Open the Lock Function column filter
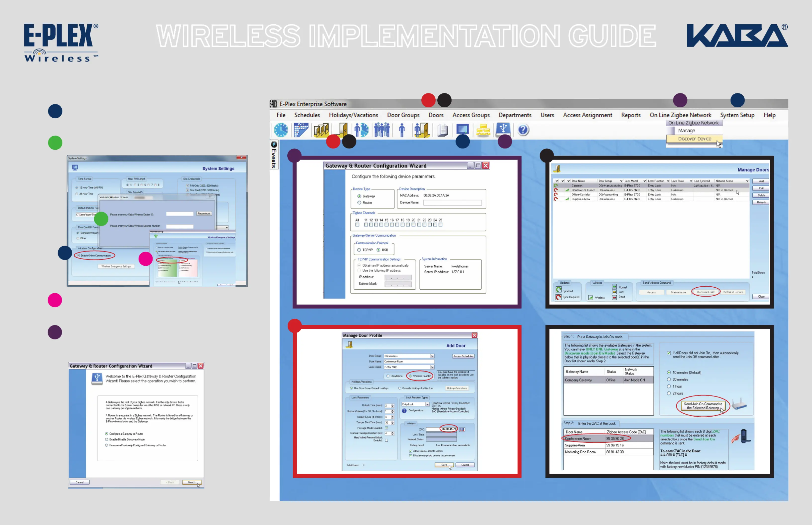Image resolution: width=812 pixels, height=525 pixels. pos(668,181)
